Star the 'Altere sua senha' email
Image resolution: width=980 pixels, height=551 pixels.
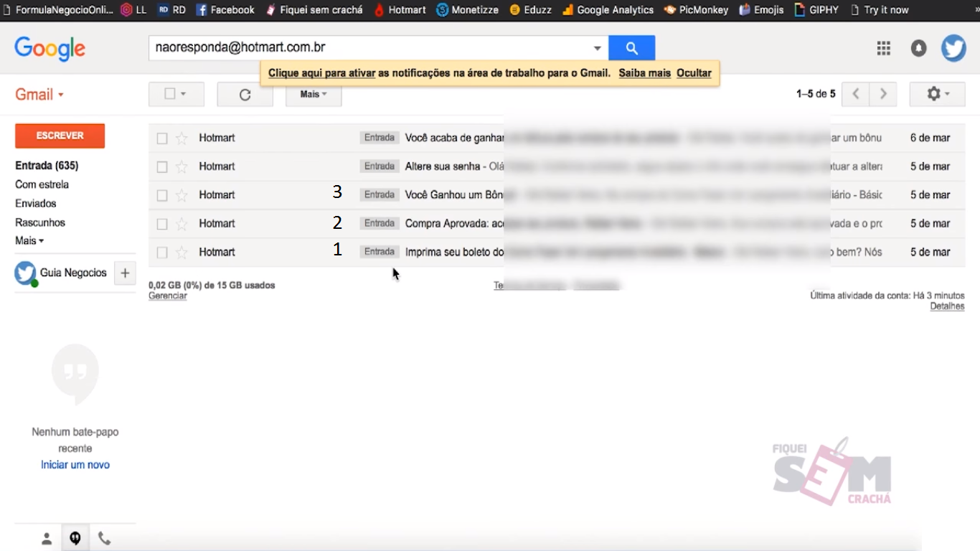(x=182, y=166)
